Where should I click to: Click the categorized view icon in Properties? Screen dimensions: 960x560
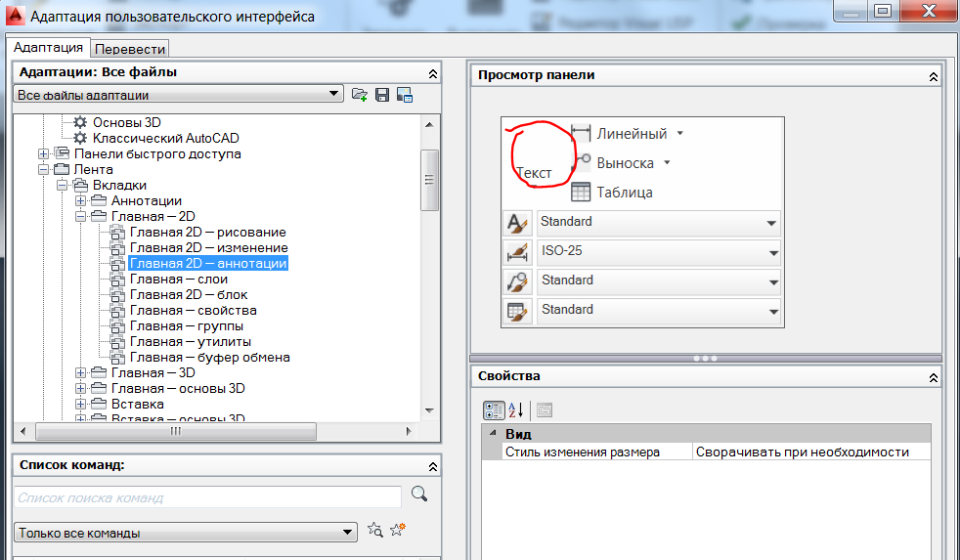tap(494, 410)
